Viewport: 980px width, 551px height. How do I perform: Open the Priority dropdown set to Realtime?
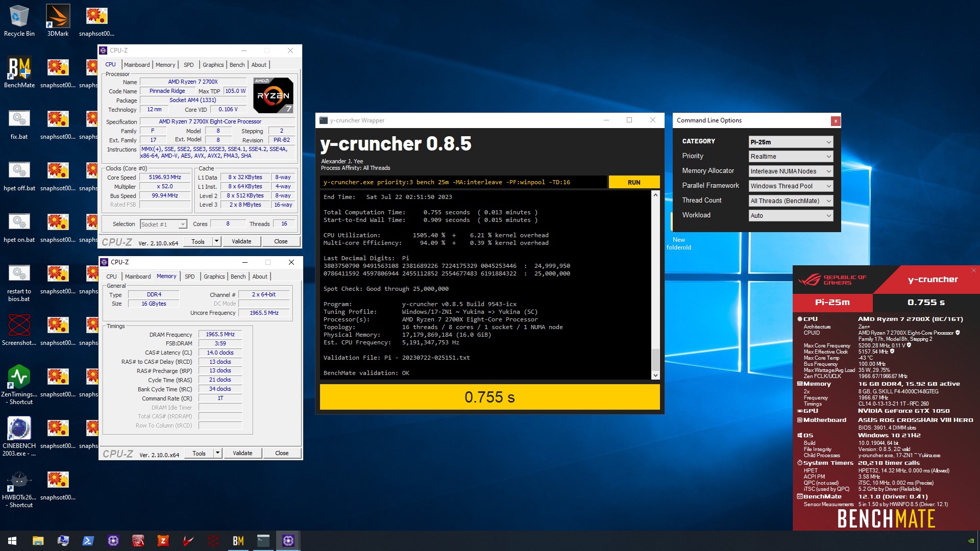click(x=791, y=157)
